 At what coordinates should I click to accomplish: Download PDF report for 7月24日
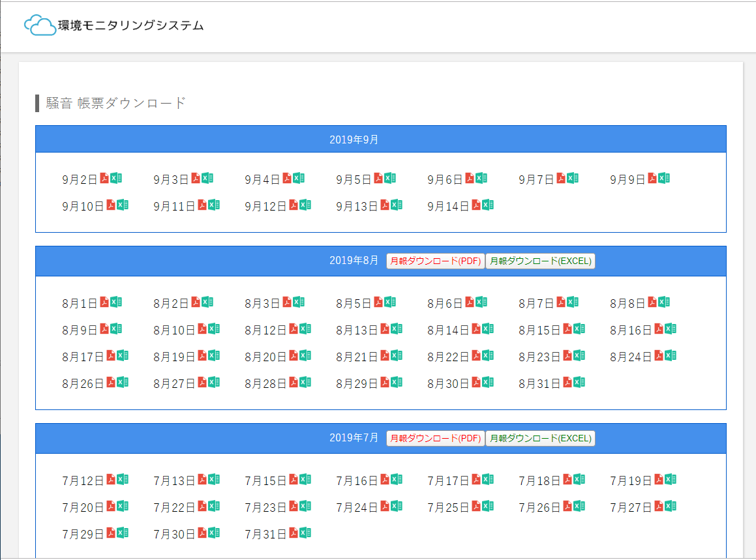tap(384, 506)
